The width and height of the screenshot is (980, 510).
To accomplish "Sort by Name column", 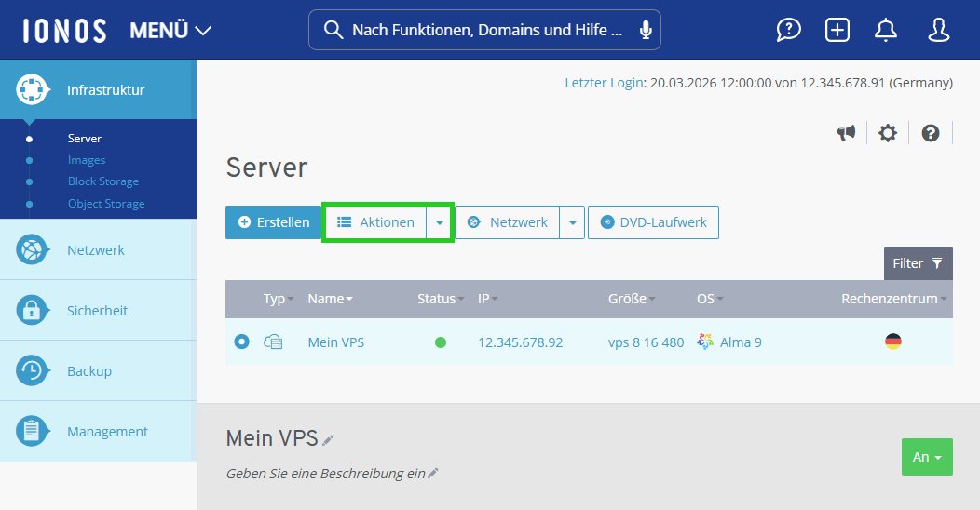I will click(x=330, y=299).
